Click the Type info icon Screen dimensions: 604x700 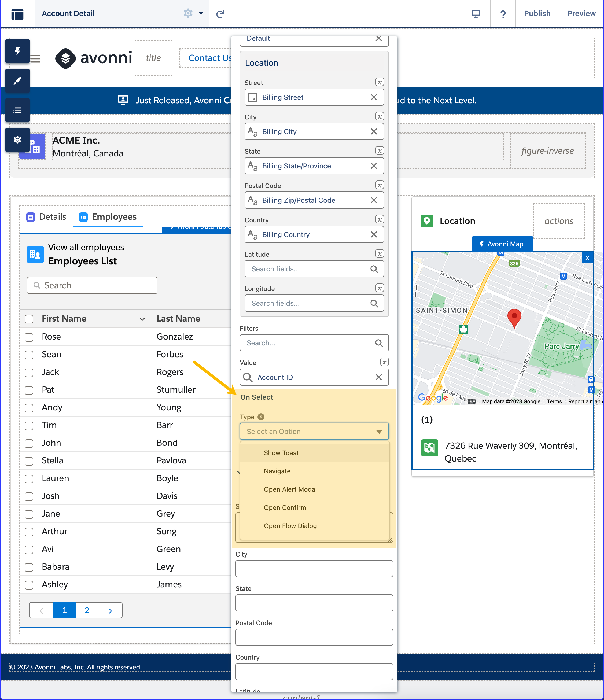tap(261, 417)
